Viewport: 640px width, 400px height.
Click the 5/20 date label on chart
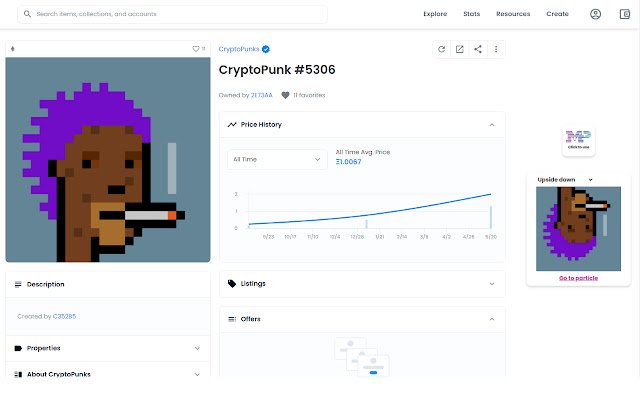tap(491, 237)
